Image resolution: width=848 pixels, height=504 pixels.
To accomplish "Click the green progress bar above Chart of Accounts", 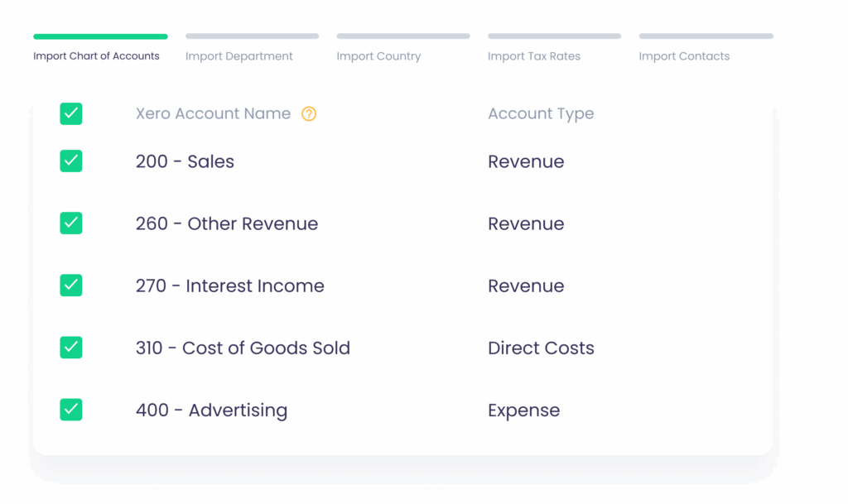I will click(x=100, y=36).
